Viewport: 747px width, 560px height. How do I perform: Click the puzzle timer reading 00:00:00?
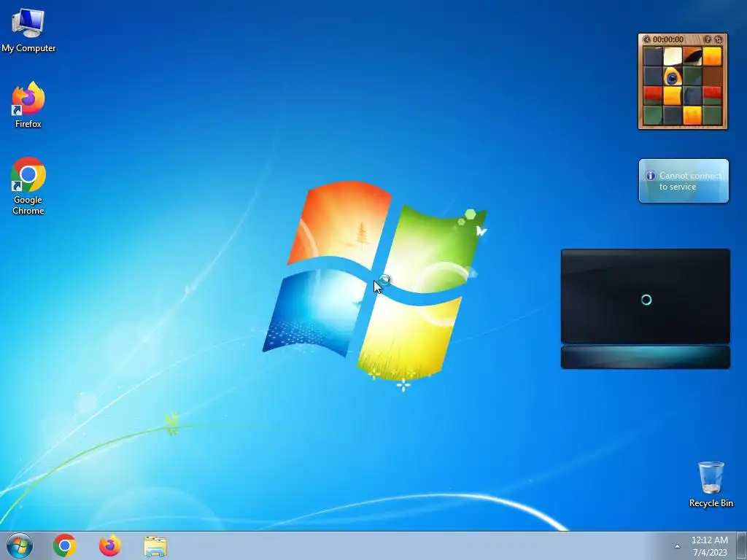[x=668, y=39]
